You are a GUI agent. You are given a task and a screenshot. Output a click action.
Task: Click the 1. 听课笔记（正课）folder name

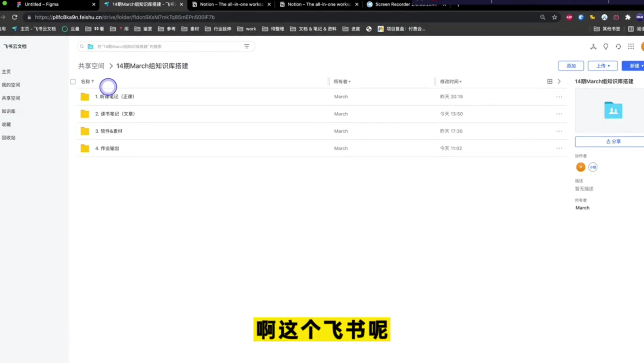pyautogui.click(x=115, y=97)
